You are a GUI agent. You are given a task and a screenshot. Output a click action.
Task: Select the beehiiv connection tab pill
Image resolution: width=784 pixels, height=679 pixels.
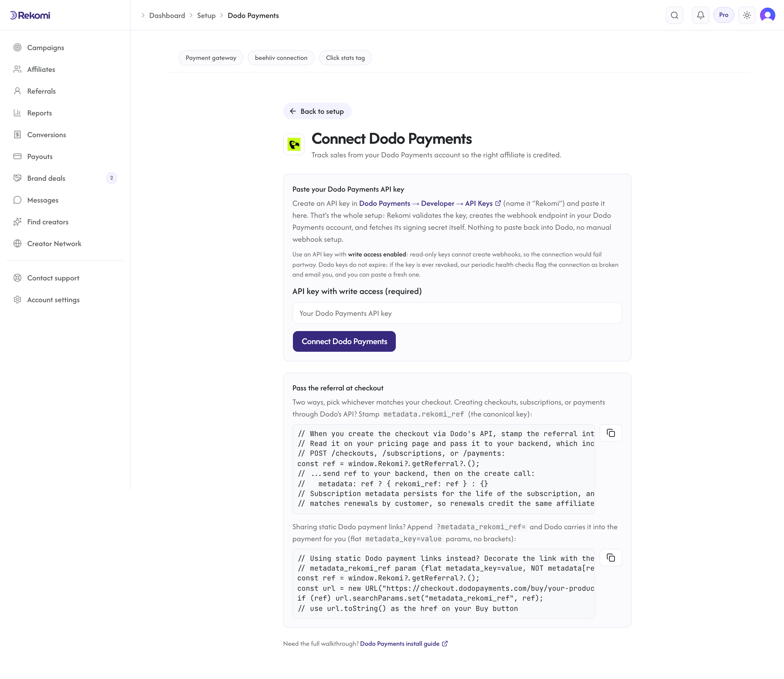(x=281, y=58)
